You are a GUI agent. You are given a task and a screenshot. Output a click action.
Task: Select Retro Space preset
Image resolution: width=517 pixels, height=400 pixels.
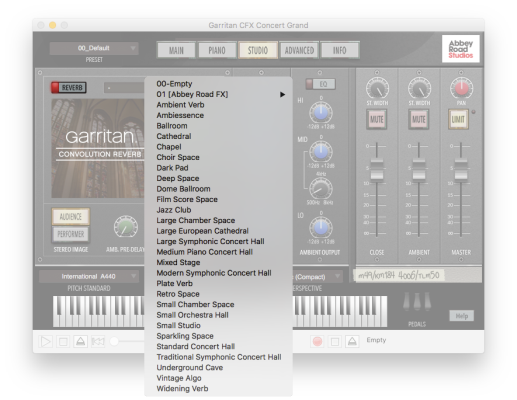coord(218,294)
